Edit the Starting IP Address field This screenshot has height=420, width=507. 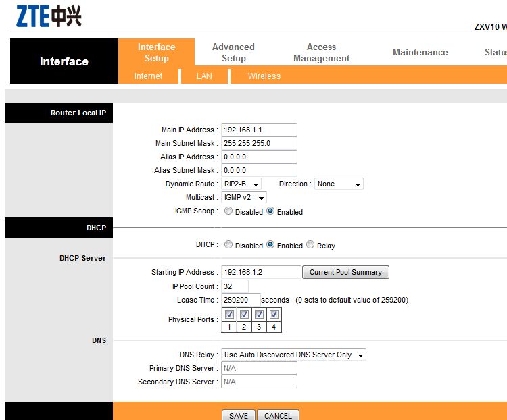click(261, 272)
